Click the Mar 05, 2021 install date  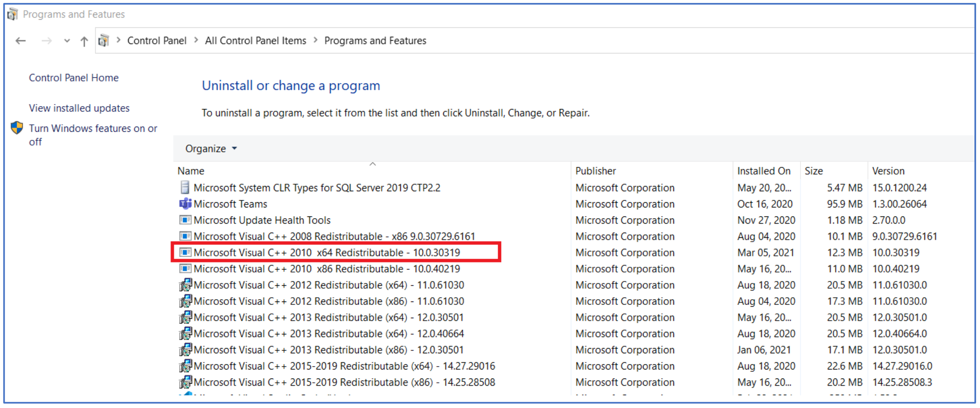point(766,253)
